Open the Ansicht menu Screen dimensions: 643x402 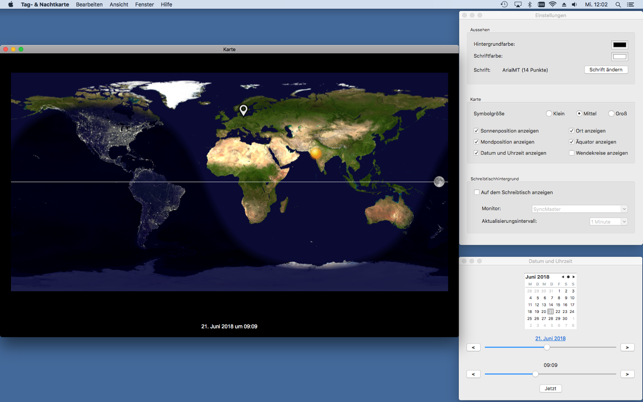point(119,5)
